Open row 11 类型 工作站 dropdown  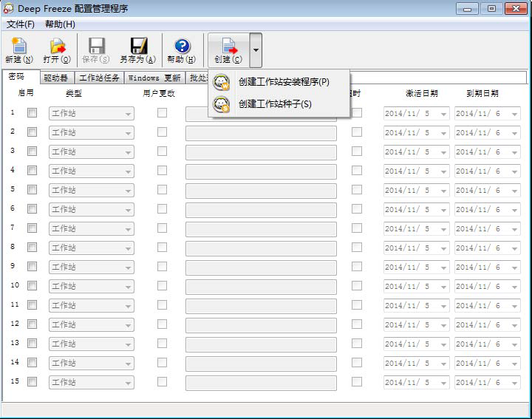pyautogui.click(x=92, y=306)
